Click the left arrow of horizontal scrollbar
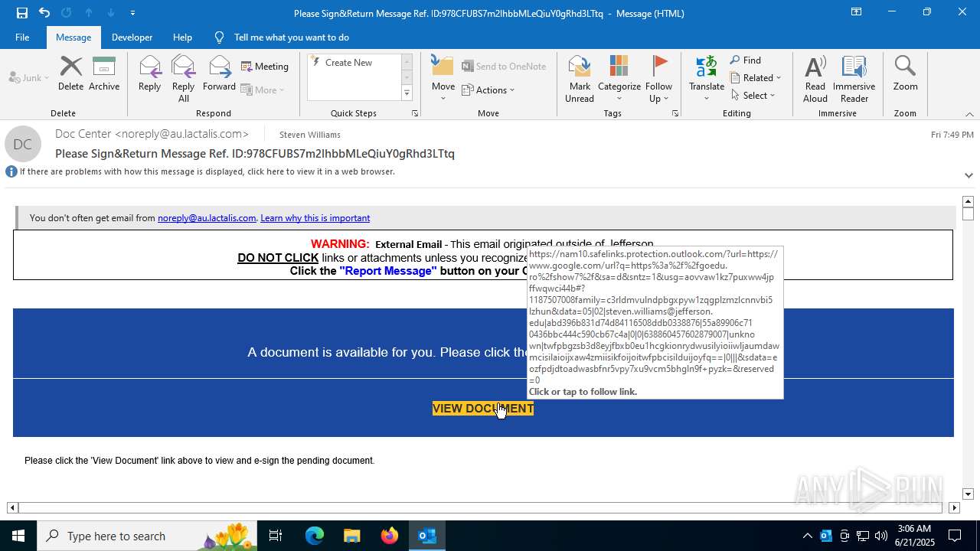This screenshot has height=551, width=980. pos(12,507)
